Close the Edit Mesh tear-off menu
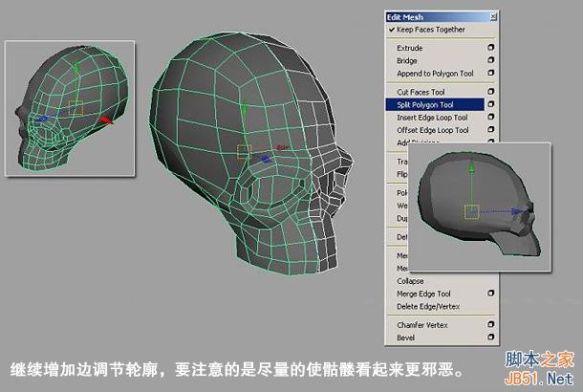This screenshot has width=583, height=392. click(x=493, y=17)
